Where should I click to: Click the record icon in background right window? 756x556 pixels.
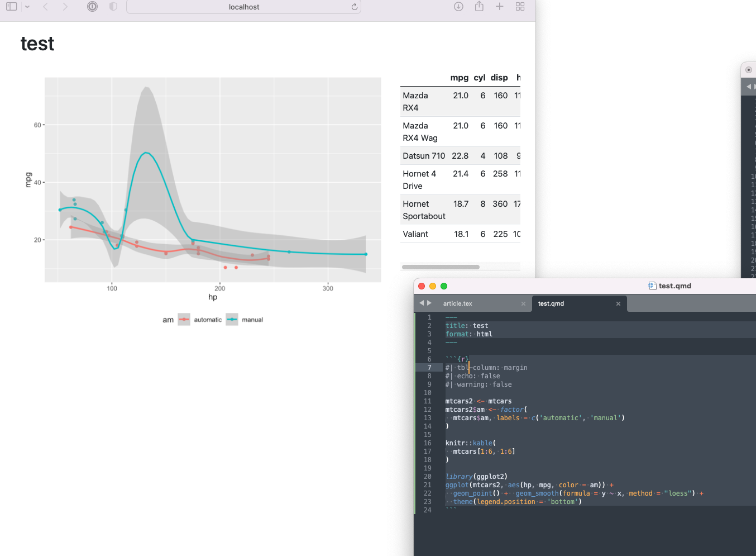[x=749, y=70]
